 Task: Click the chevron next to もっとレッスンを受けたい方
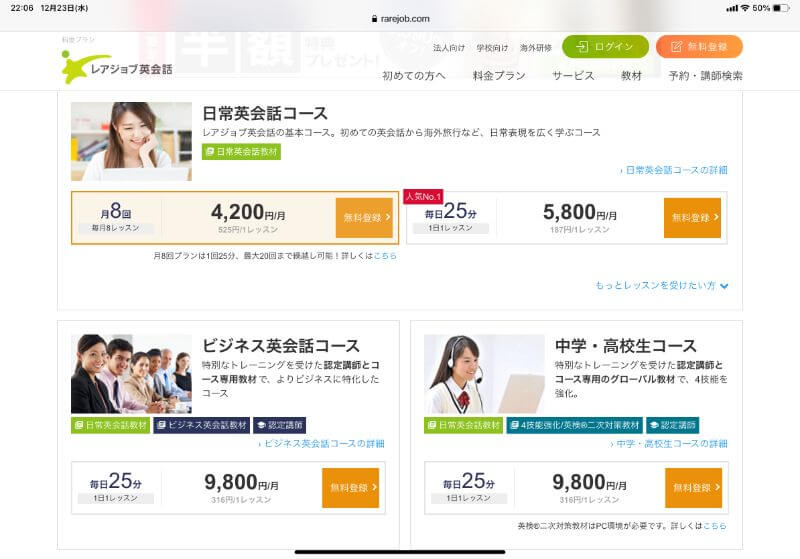(724, 286)
